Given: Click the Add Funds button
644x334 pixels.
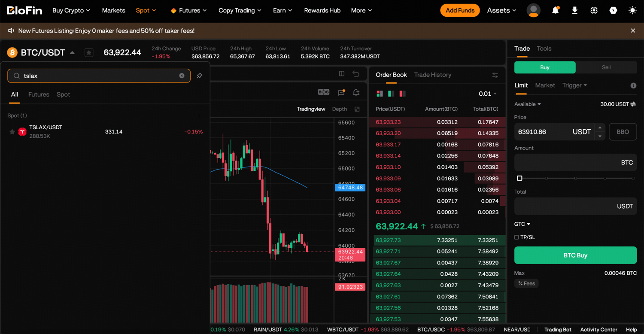Looking at the screenshot, I should coord(460,10).
